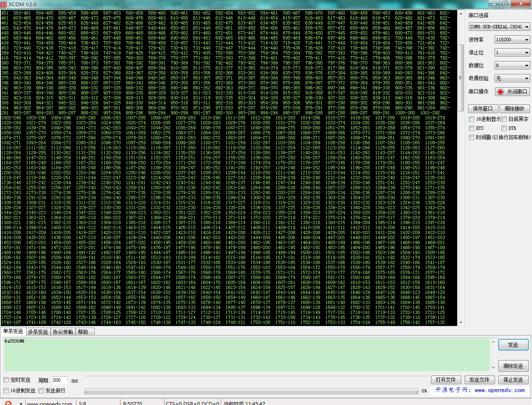The width and height of the screenshot is (532, 405).
Task: Click the ms unit label beside the period field
Action: coord(75,380)
